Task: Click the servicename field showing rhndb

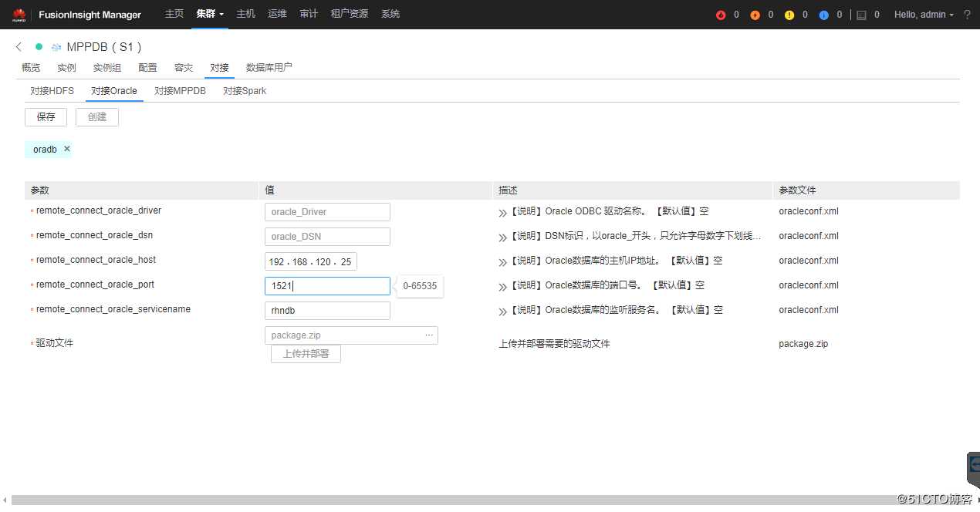Action: point(327,311)
